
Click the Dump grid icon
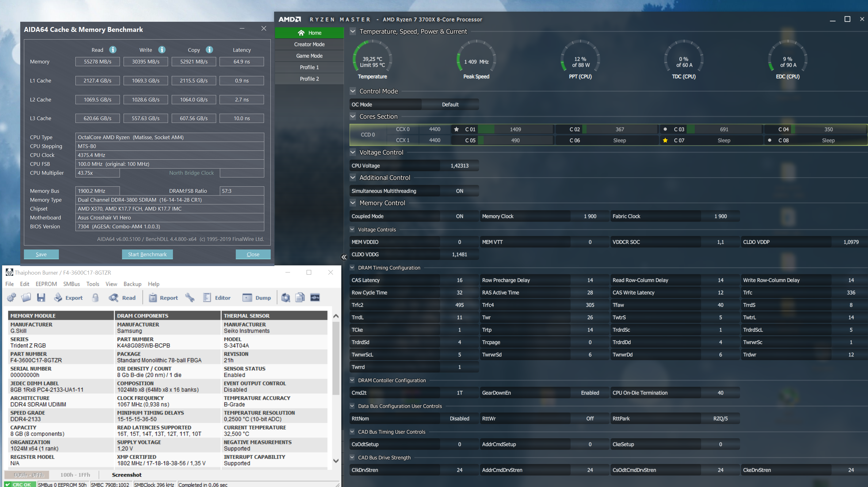coord(247,297)
